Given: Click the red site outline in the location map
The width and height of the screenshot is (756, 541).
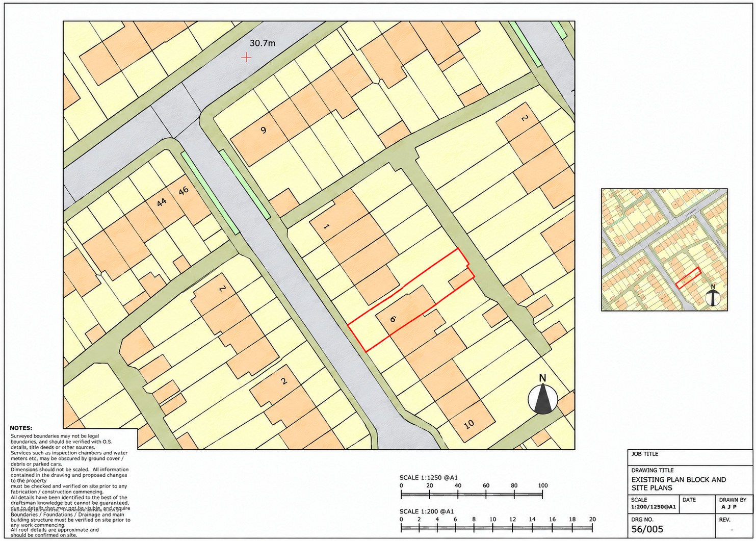Looking at the screenshot, I should coord(688,278).
